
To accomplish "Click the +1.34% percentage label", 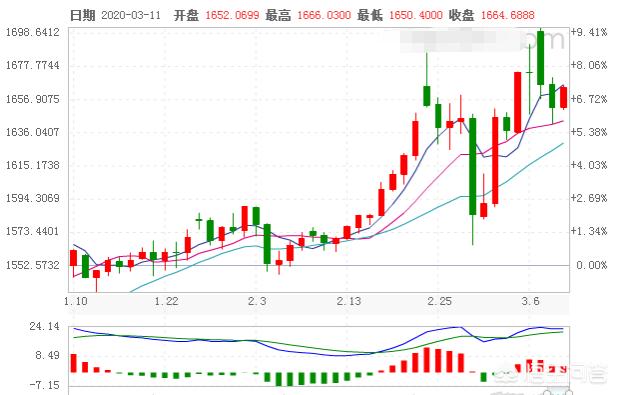I will 589,231.
